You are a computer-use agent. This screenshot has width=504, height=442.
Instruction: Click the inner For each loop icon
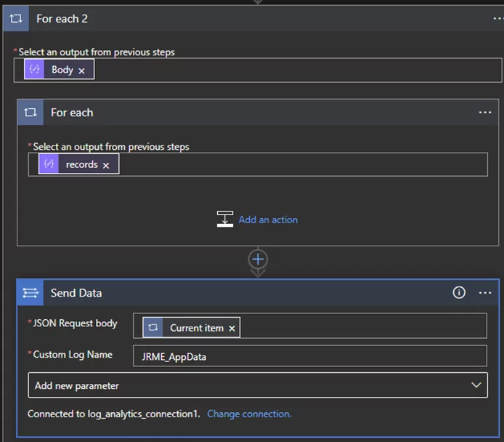31,112
